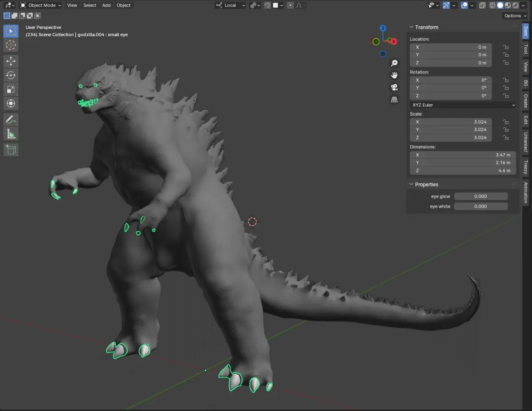Select the Select Box tool
Image resolution: width=532 pixels, height=411 pixels.
(x=11, y=31)
